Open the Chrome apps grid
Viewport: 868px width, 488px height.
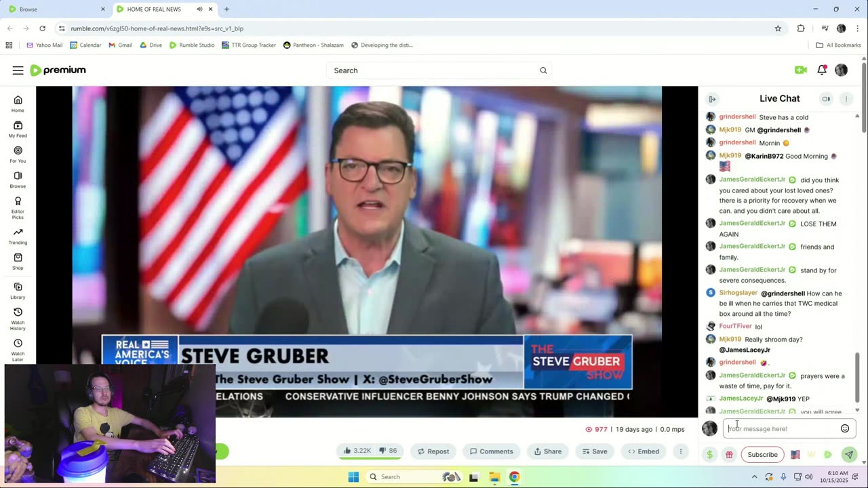(9, 45)
